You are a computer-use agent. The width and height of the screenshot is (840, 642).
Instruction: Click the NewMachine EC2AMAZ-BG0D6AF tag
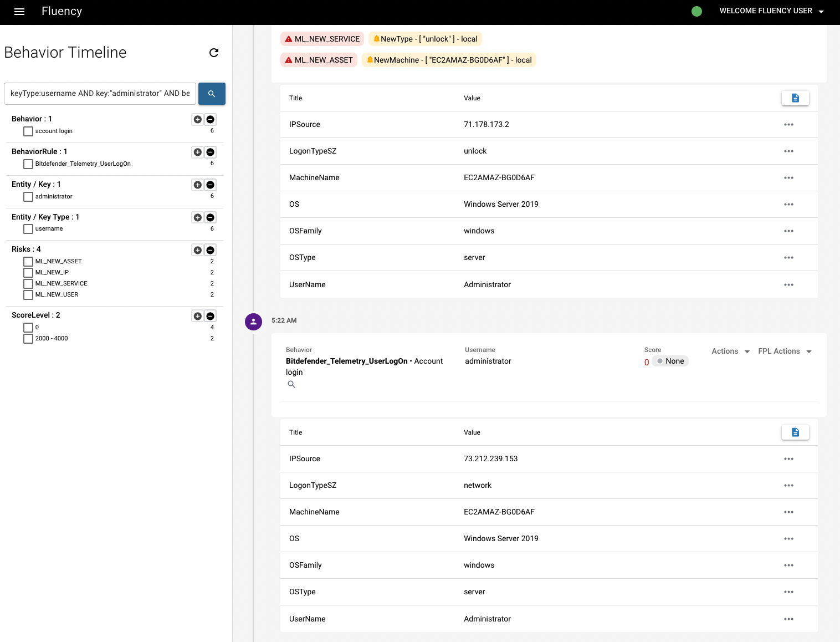[449, 60]
